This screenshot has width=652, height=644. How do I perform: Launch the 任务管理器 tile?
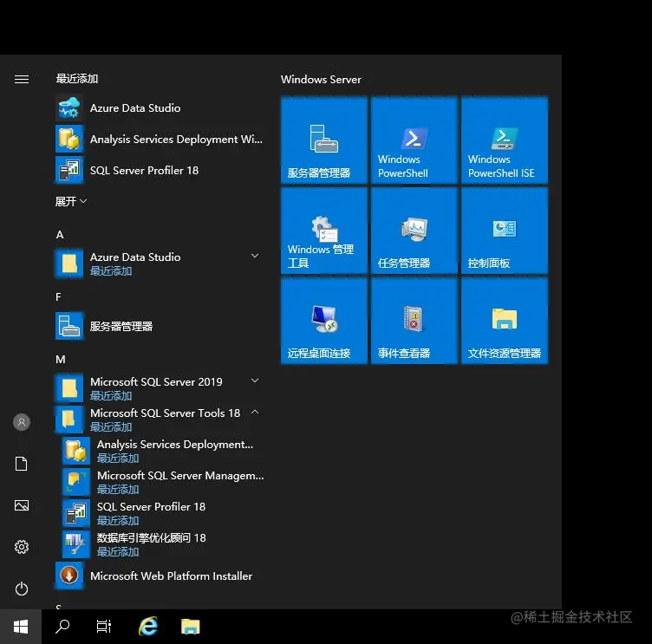[x=414, y=231]
